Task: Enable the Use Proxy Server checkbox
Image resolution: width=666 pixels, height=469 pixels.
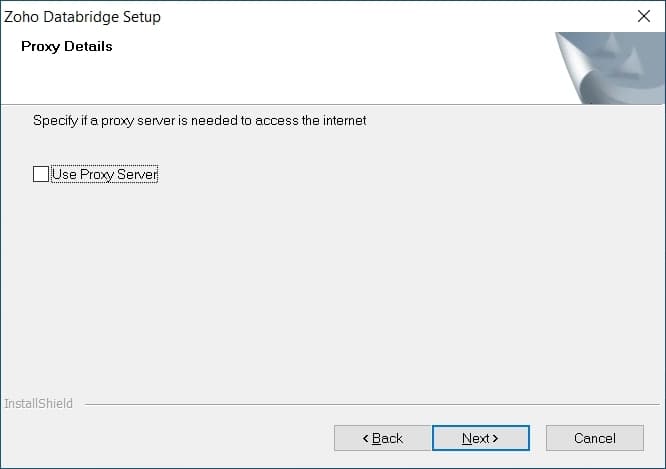Action: (x=41, y=174)
